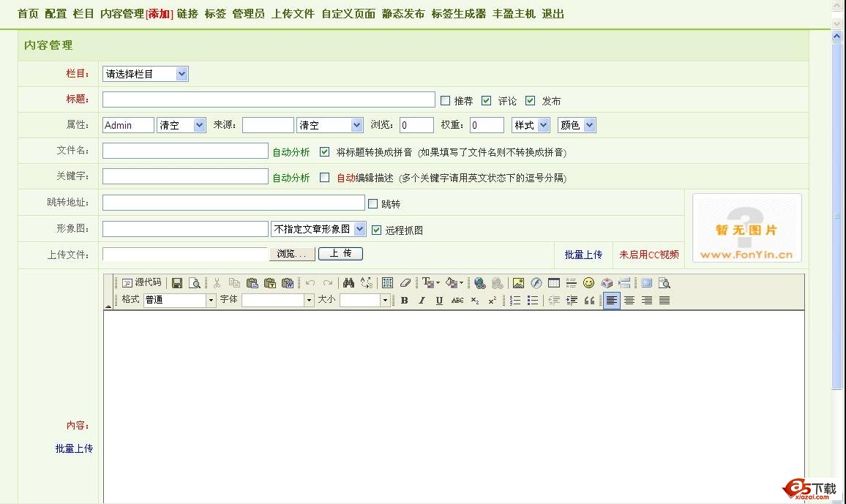Uncheck the 发布 checkbox
This screenshot has width=846, height=504.
pos(531,100)
